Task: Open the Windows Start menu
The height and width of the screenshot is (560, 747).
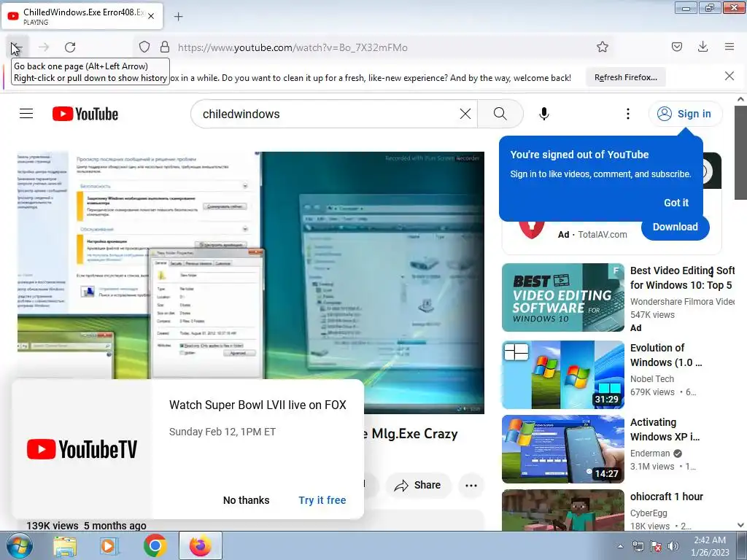Action: click(x=19, y=545)
